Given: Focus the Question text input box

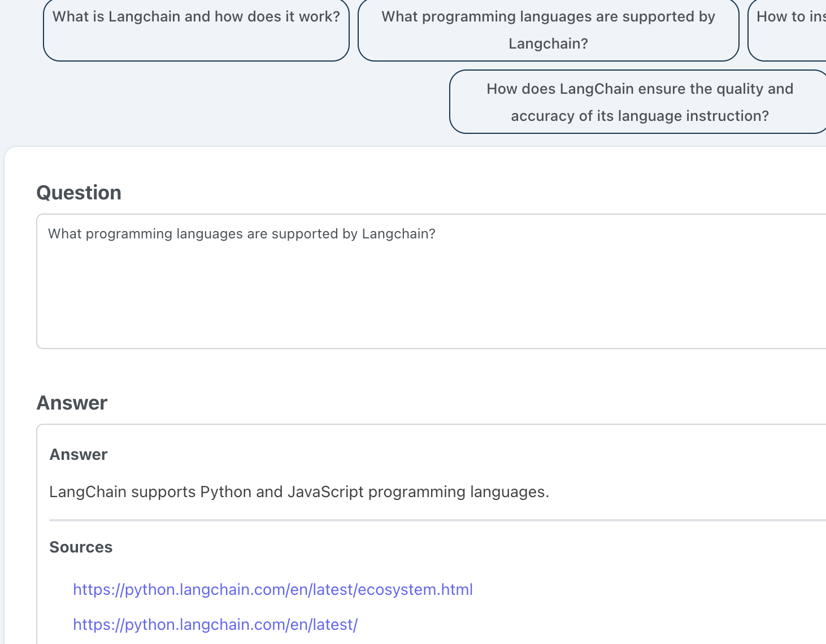Looking at the screenshot, I should point(432,281).
